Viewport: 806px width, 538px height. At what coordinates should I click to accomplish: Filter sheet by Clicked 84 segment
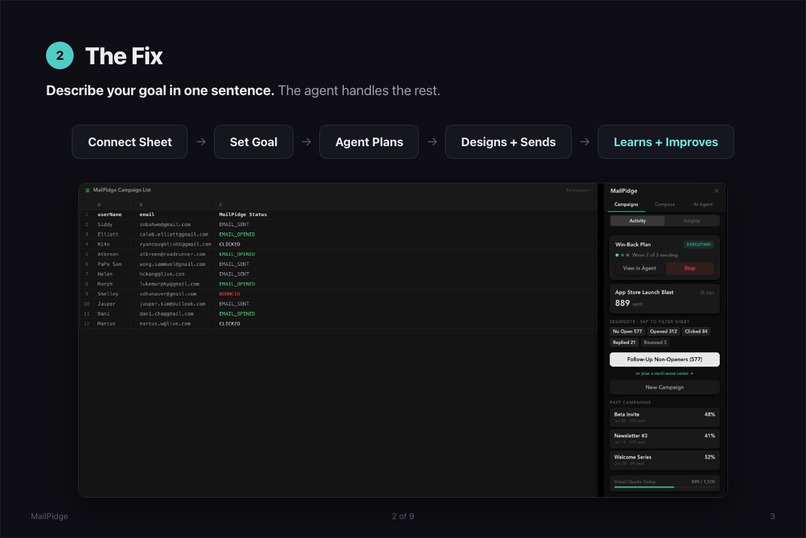tap(696, 331)
